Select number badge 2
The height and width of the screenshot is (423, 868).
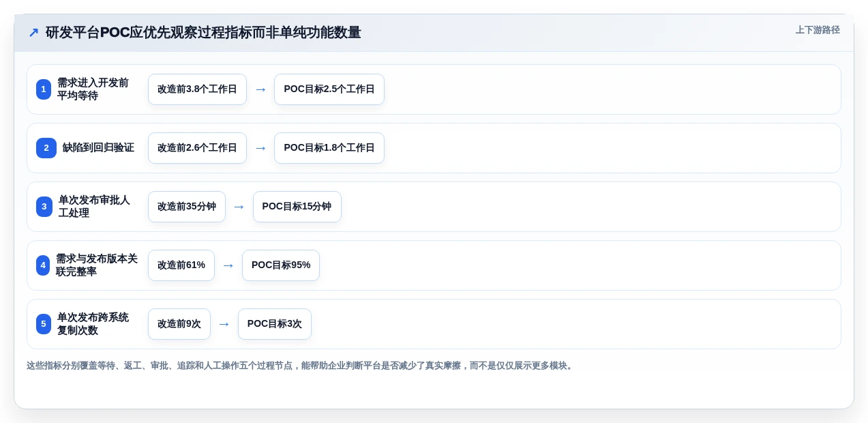[x=46, y=148]
